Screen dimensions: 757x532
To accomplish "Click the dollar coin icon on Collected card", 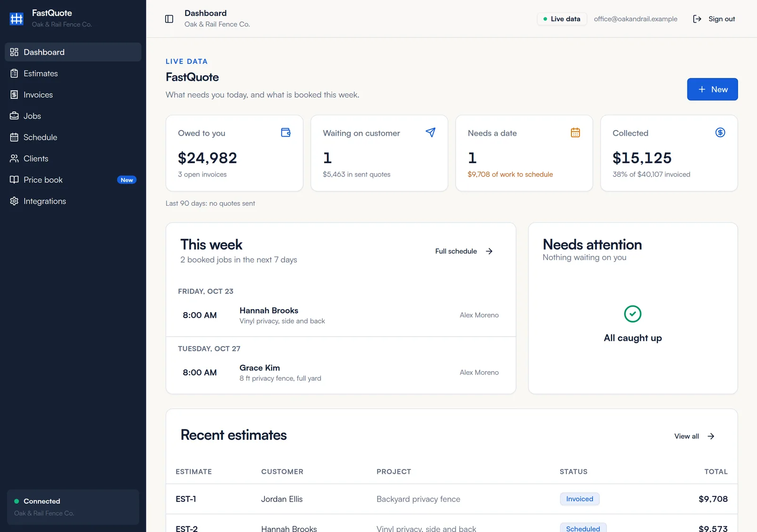I will tap(720, 132).
